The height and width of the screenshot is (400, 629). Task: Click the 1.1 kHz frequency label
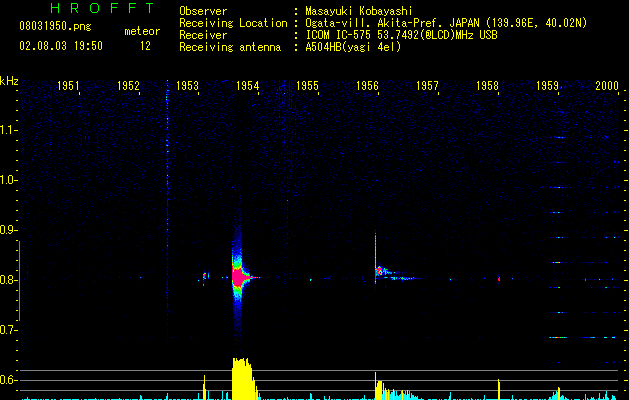7,130
